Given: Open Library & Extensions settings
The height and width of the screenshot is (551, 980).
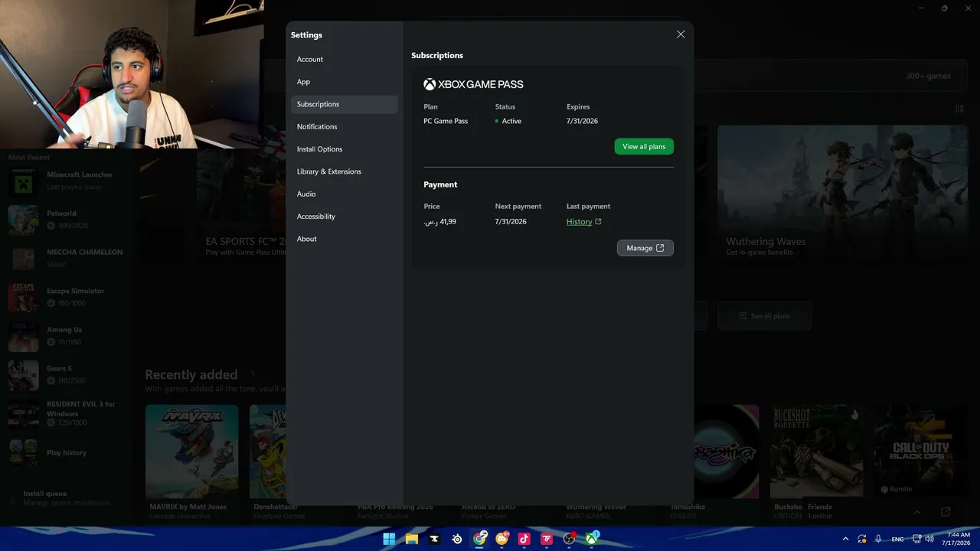Looking at the screenshot, I should click(344, 171).
